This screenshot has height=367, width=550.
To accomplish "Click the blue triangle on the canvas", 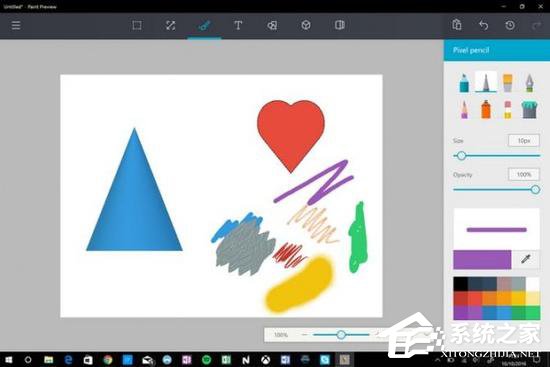I will coord(134,203).
